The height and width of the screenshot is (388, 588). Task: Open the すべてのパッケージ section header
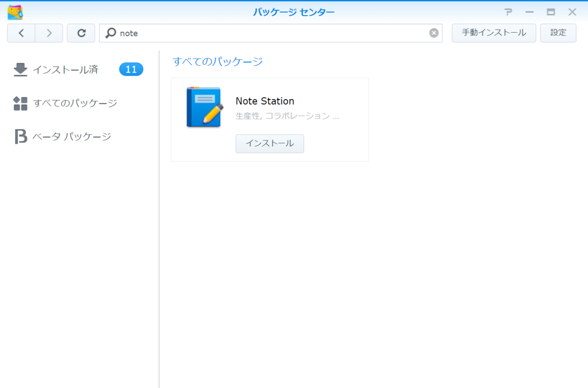[217, 61]
